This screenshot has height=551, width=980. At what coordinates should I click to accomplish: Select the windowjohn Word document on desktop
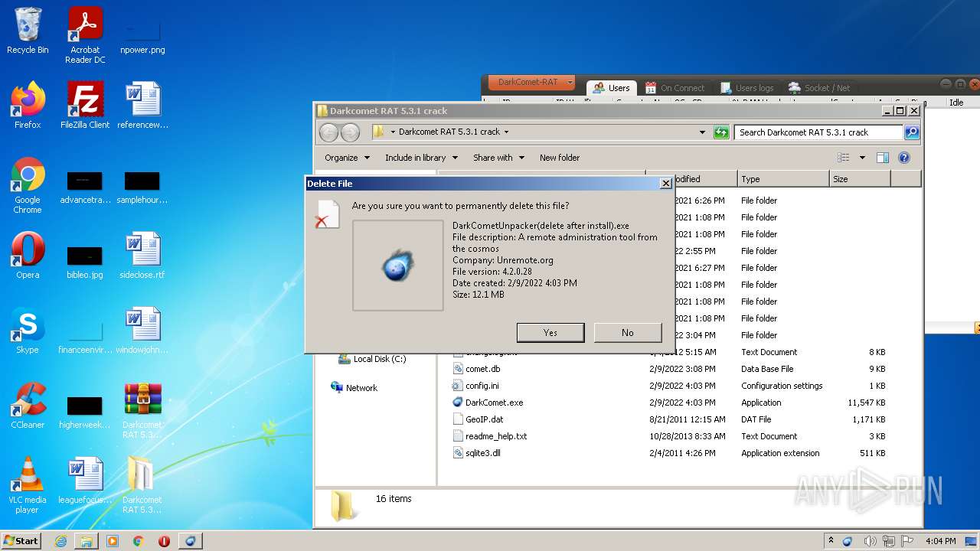click(142, 331)
